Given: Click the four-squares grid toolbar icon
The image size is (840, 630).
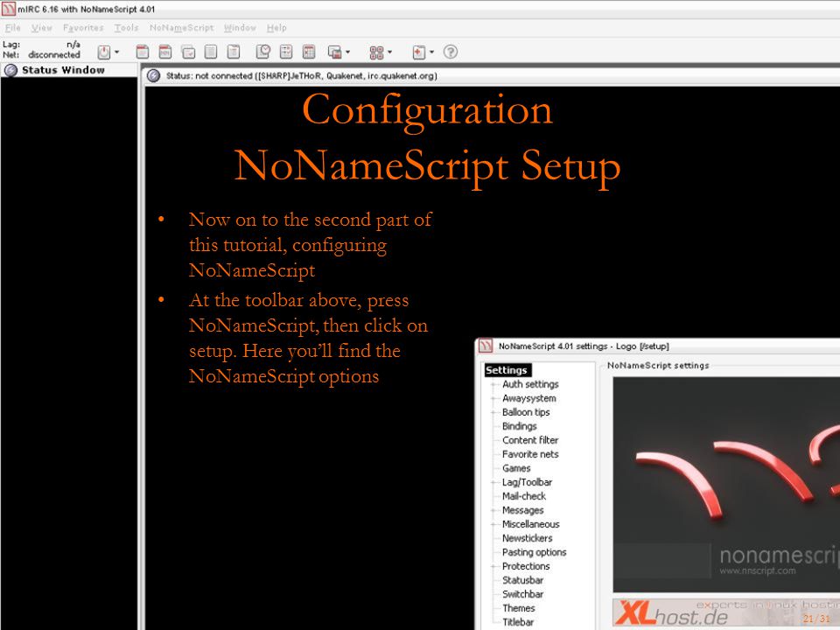Looking at the screenshot, I should pyautogui.click(x=376, y=52).
